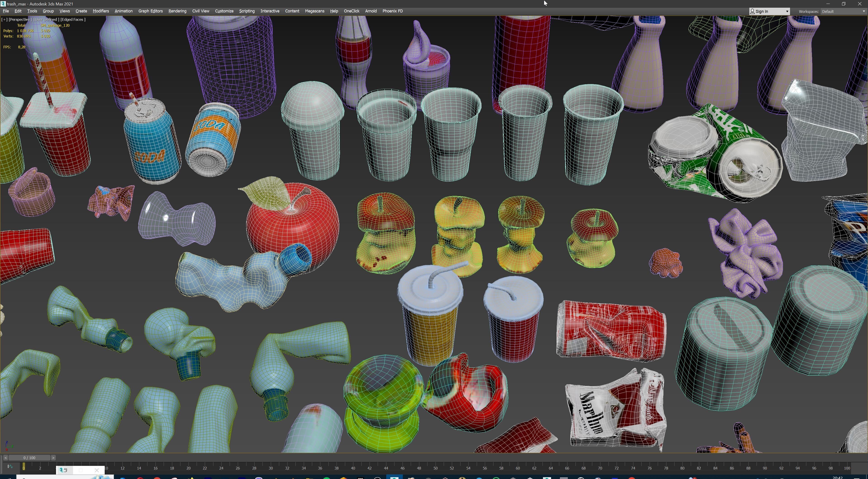868x479 pixels.
Task: Toggle the mini curve editor icon
Action: (10, 467)
